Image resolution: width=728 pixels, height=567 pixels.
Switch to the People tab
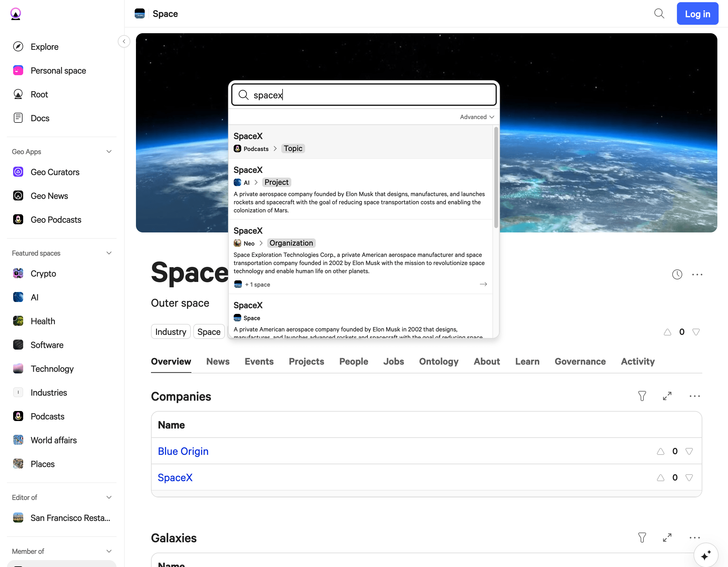354,361
